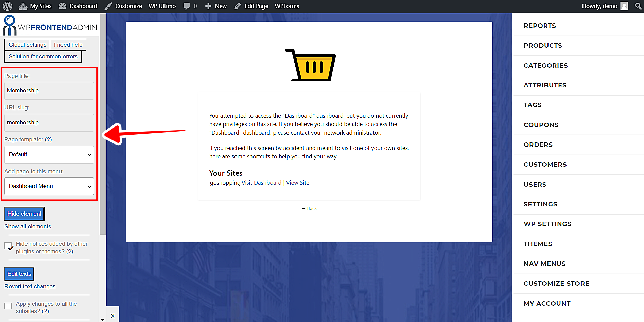Open WP Ultimo menu
644x322 pixels.
click(162, 6)
